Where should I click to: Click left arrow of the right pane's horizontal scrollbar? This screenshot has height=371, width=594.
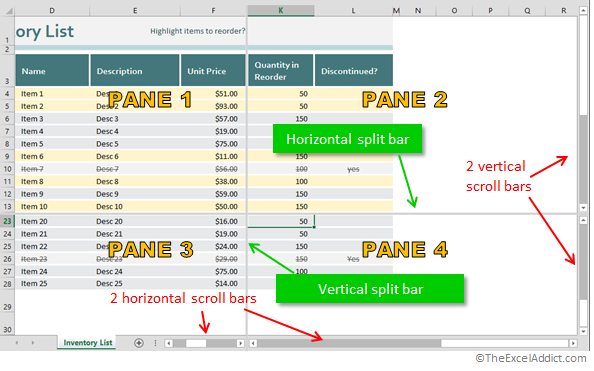tap(253, 343)
